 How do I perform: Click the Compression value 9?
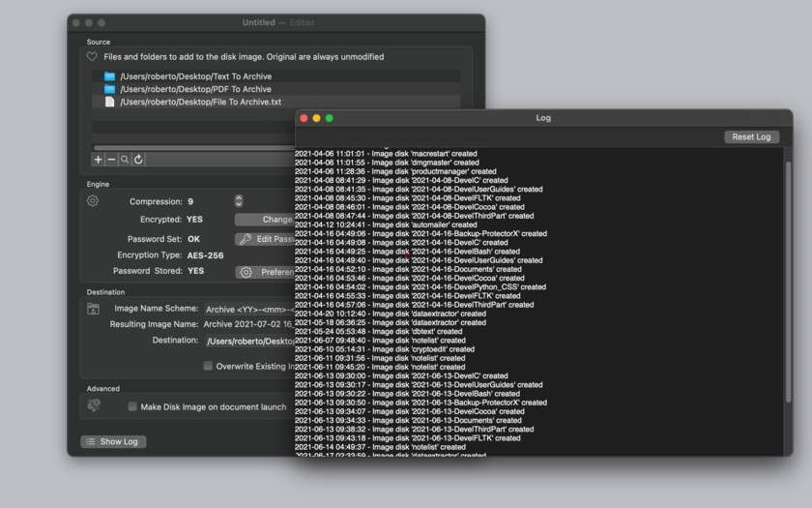(190, 201)
